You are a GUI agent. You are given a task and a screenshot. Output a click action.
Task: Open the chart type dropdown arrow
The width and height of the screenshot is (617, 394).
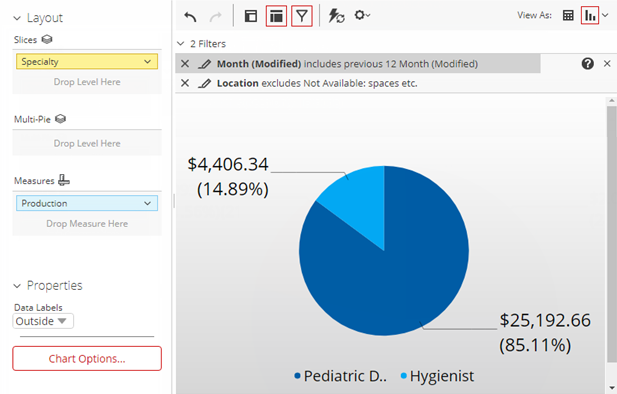(x=605, y=15)
